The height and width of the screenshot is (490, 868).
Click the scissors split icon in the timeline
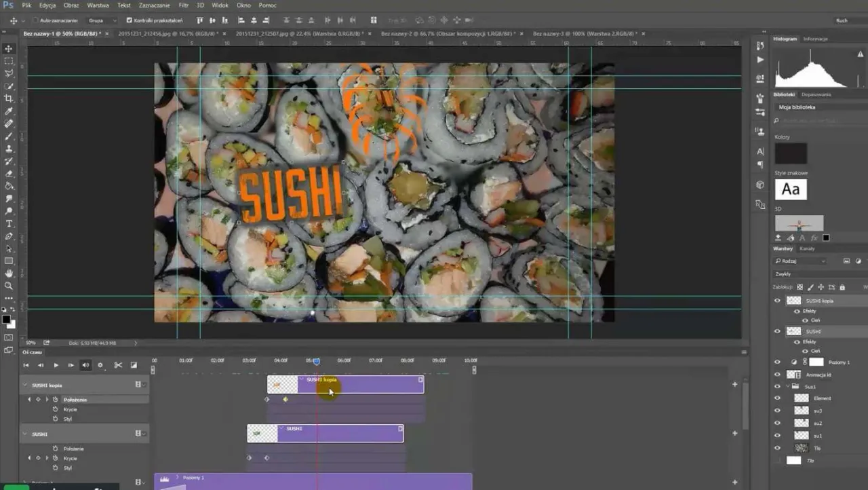[x=118, y=364]
